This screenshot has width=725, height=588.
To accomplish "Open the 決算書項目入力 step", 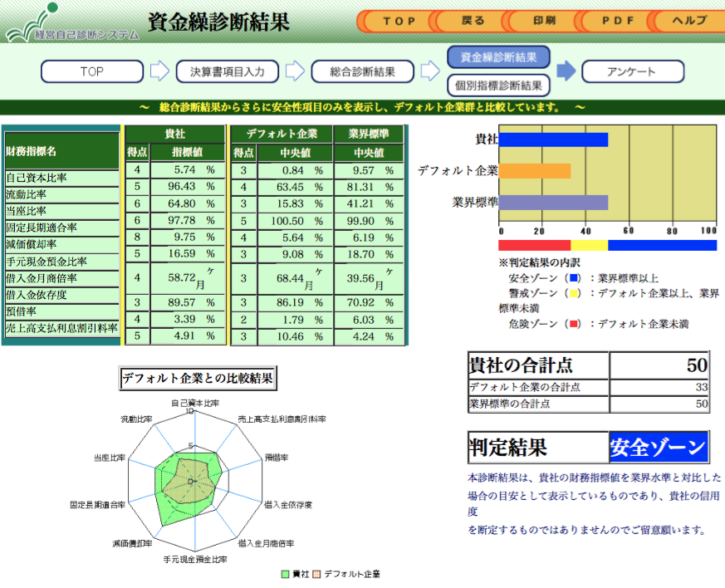I will (226, 71).
